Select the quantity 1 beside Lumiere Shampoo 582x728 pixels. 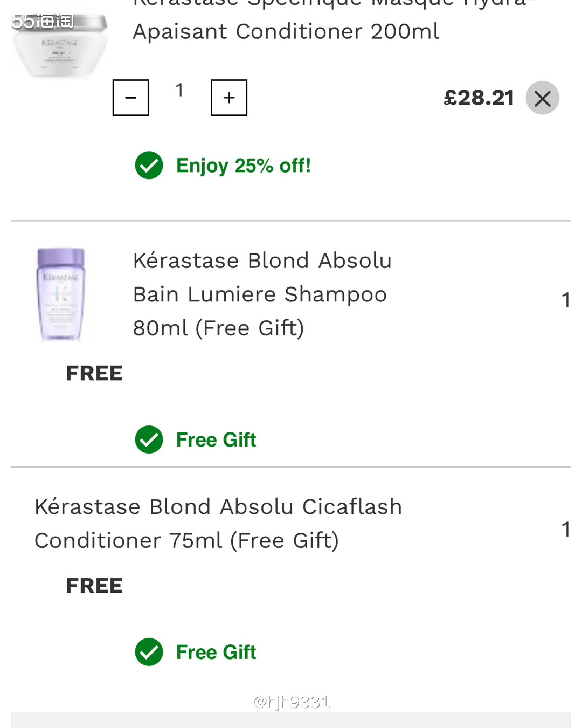[x=566, y=300]
